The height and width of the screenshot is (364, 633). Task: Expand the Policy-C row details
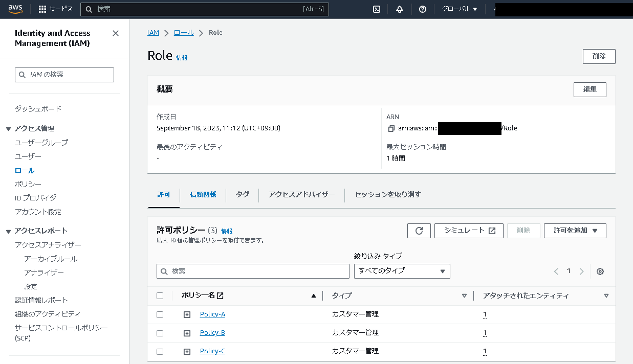coord(187,352)
